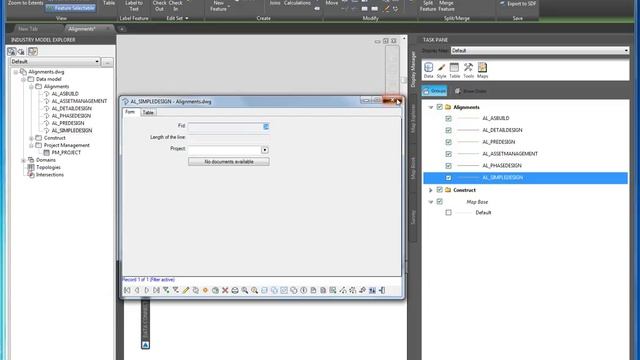Click Export to SDF in ribbon
Image resolution: width=640 pixels, height=360 pixels.
pyautogui.click(x=518, y=4)
